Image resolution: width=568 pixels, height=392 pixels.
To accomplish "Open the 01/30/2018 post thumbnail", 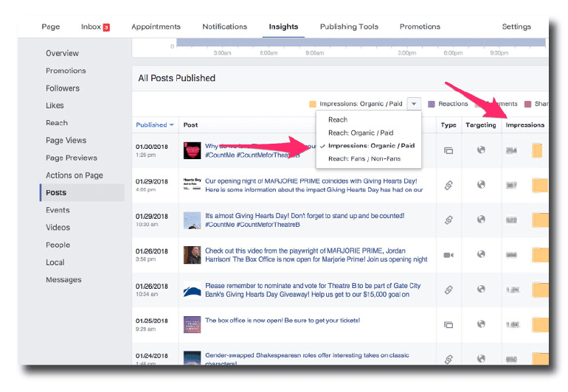I will click(x=192, y=150).
